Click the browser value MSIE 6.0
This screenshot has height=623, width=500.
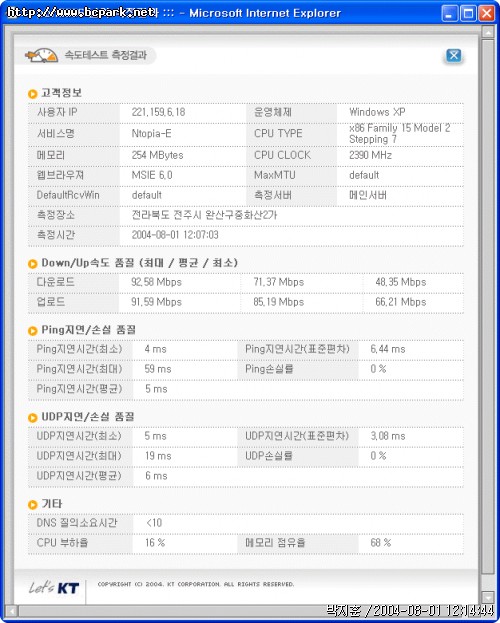click(x=152, y=175)
